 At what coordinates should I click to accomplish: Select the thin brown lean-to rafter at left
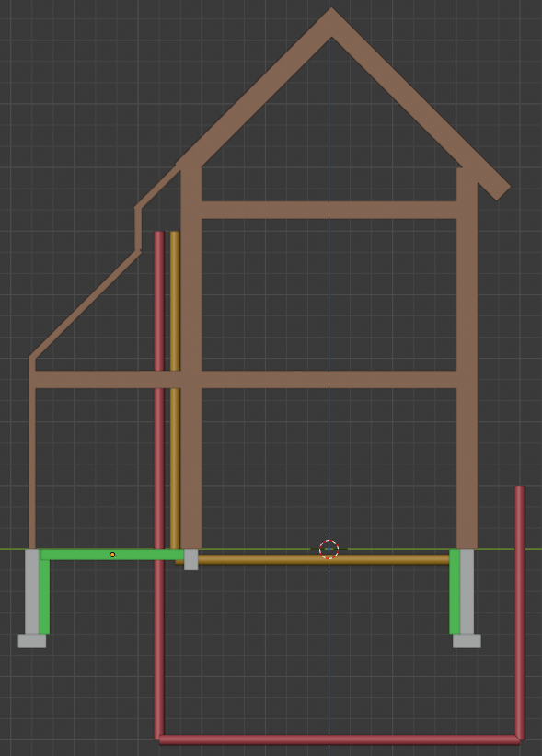click(85, 304)
